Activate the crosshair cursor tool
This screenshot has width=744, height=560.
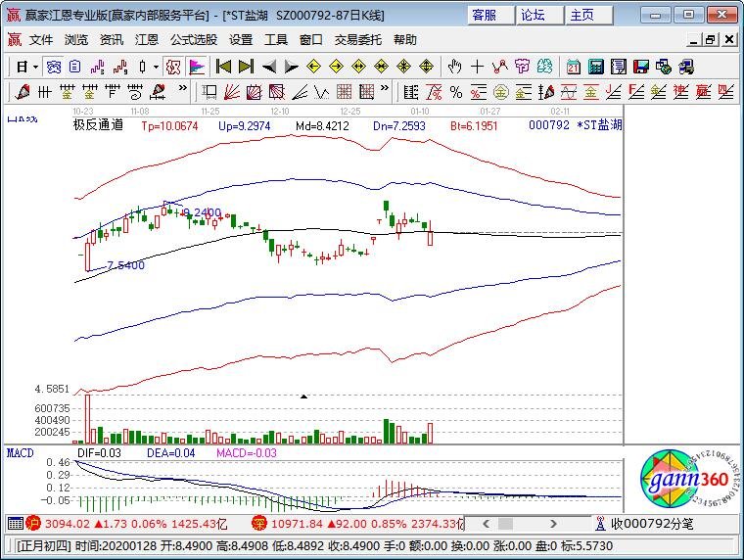477,67
